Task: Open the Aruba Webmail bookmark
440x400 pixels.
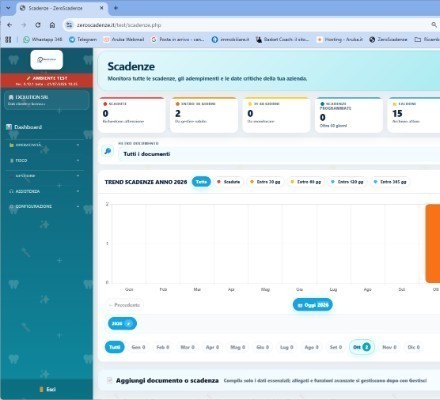Action: click(124, 39)
